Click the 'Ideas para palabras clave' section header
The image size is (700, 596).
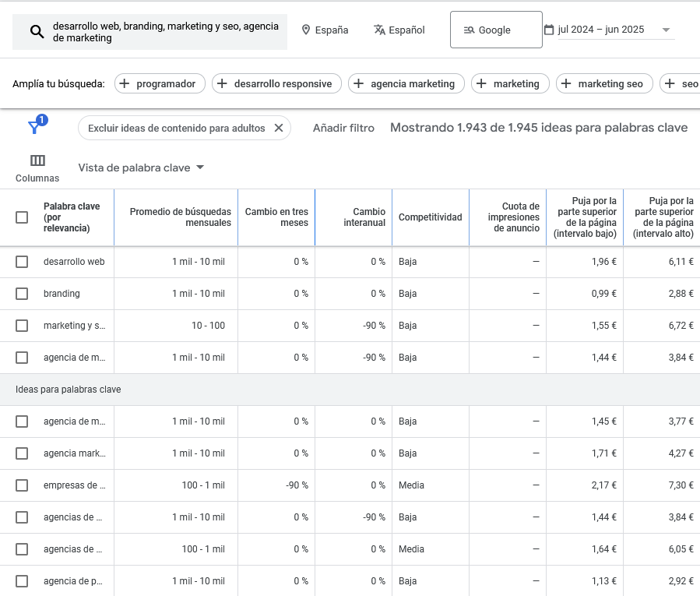(x=69, y=390)
